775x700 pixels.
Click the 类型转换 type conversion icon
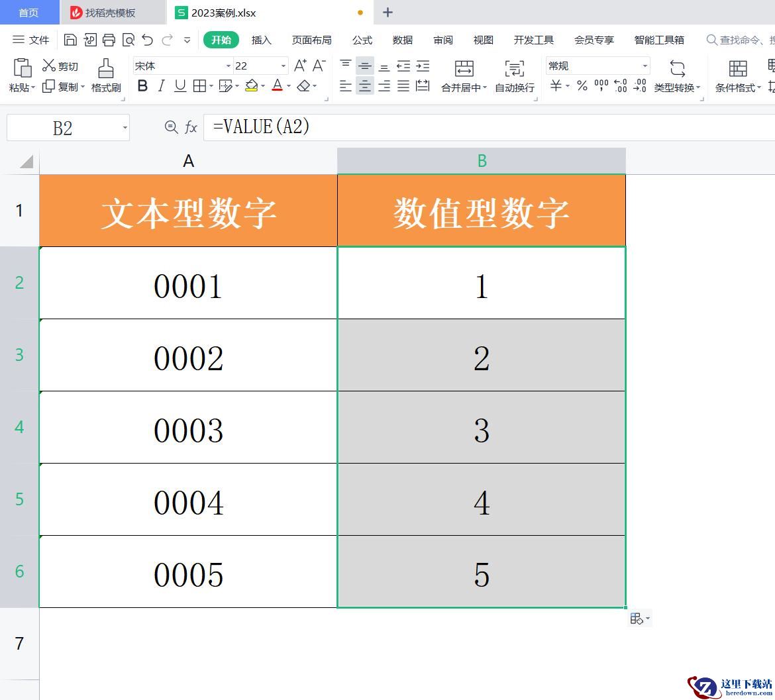click(x=677, y=68)
